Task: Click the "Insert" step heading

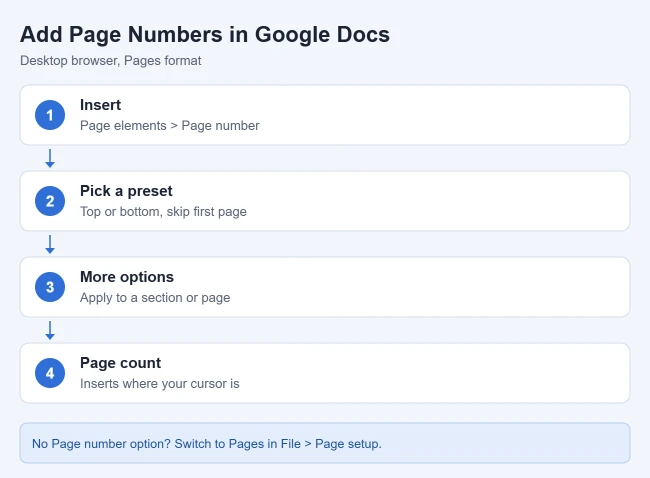Action: 100,105
